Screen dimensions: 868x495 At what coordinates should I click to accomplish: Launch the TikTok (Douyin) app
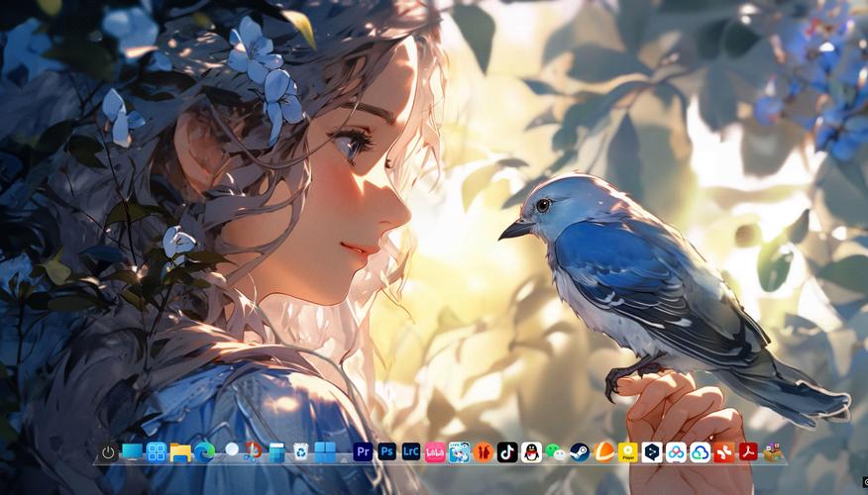tap(507, 452)
